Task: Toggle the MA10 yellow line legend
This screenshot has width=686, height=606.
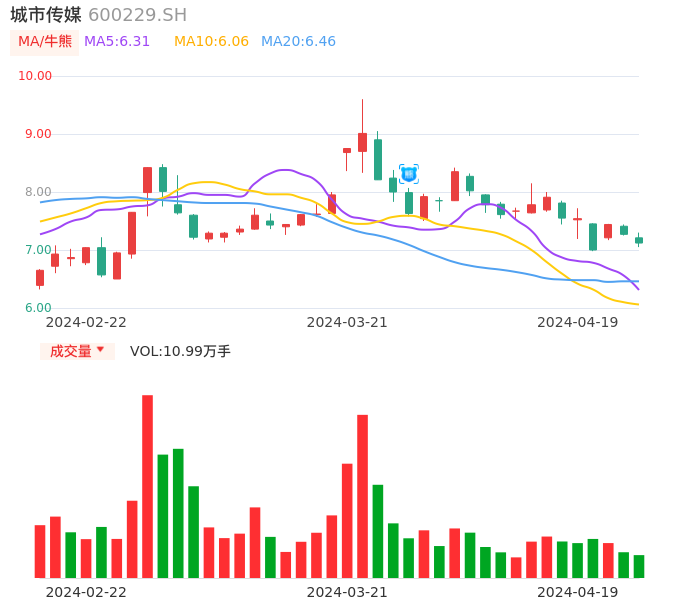Action: pos(211,42)
